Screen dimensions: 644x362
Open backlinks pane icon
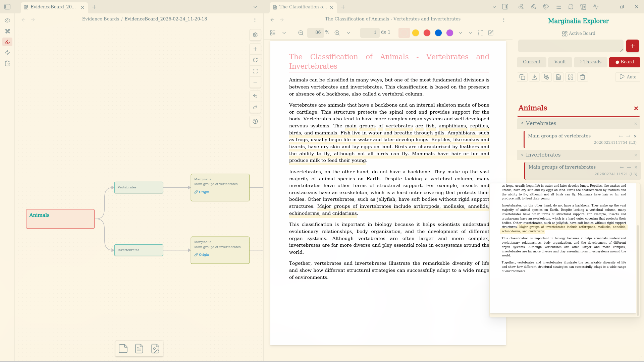(521, 7)
